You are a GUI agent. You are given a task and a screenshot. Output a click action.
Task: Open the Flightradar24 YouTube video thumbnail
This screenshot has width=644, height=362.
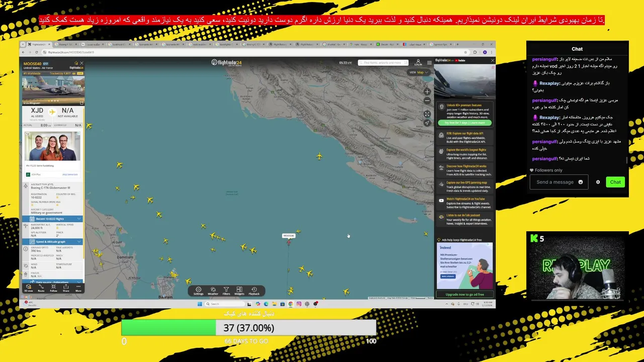click(465, 81)
